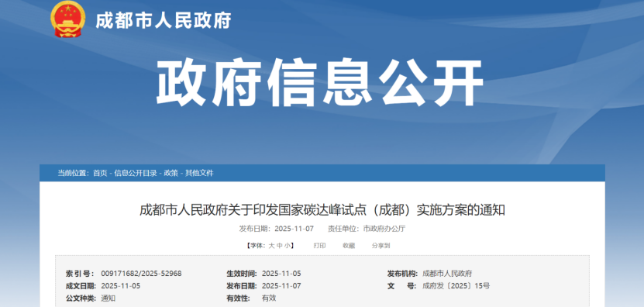644x307 pixels.
Task: Set font size to 大
Action: 271,246
